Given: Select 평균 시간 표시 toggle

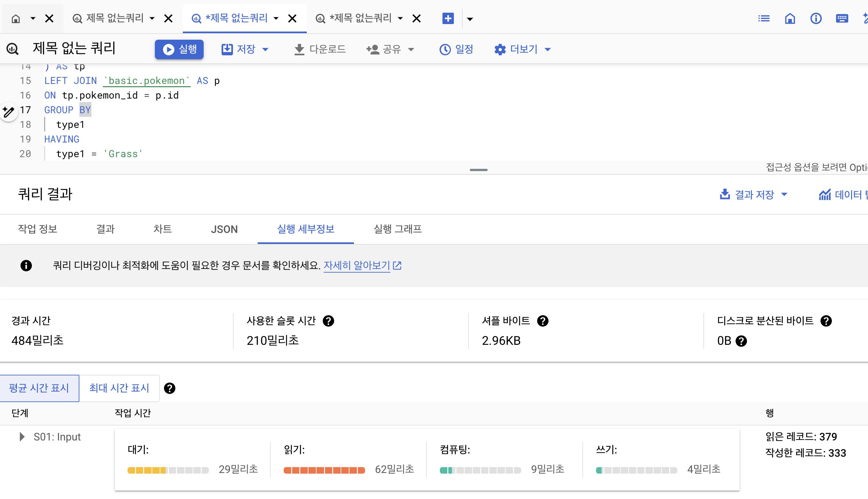Looking at the screenshot, I should click(x=39, y=388).
